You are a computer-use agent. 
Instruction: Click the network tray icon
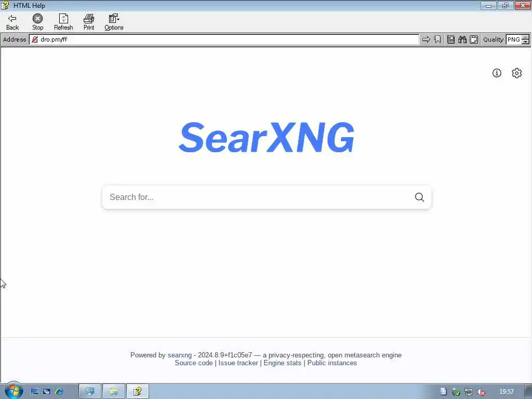469,392
